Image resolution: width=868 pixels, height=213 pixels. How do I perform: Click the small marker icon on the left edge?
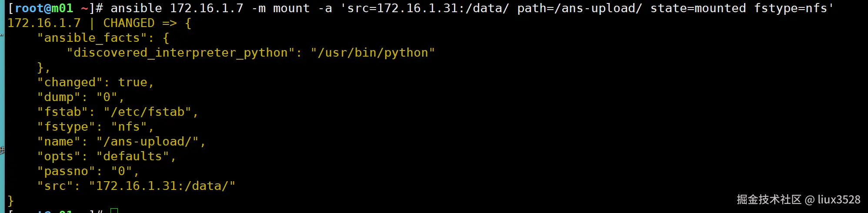[x=2, y=150]
